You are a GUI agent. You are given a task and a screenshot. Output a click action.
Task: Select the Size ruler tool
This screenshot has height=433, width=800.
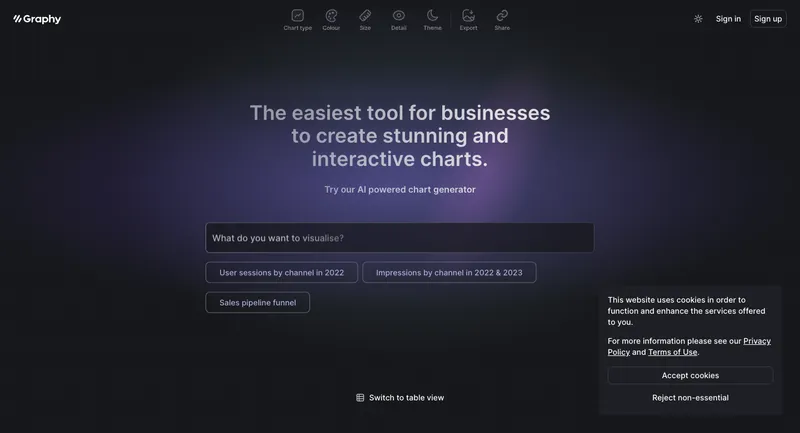click(365, 16)
